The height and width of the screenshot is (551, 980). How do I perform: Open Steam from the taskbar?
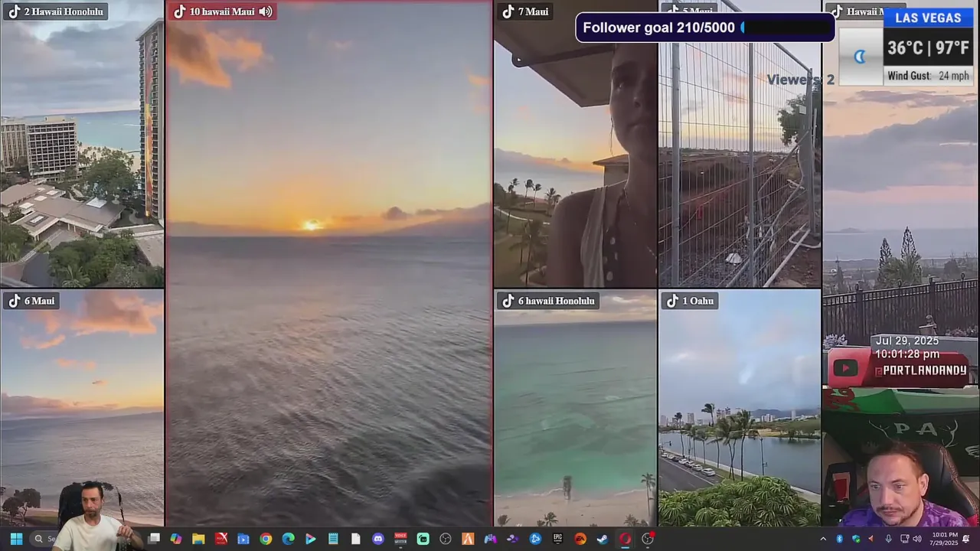tap(603, 539)
